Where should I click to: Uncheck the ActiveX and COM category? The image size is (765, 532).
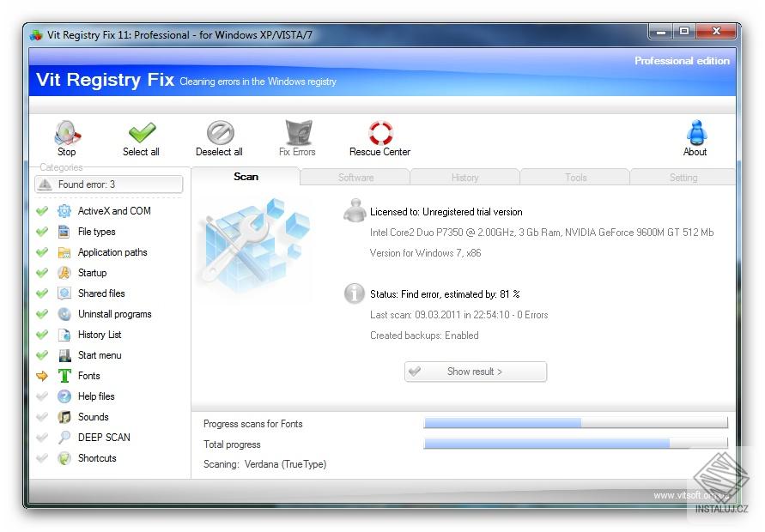[42, 211]
